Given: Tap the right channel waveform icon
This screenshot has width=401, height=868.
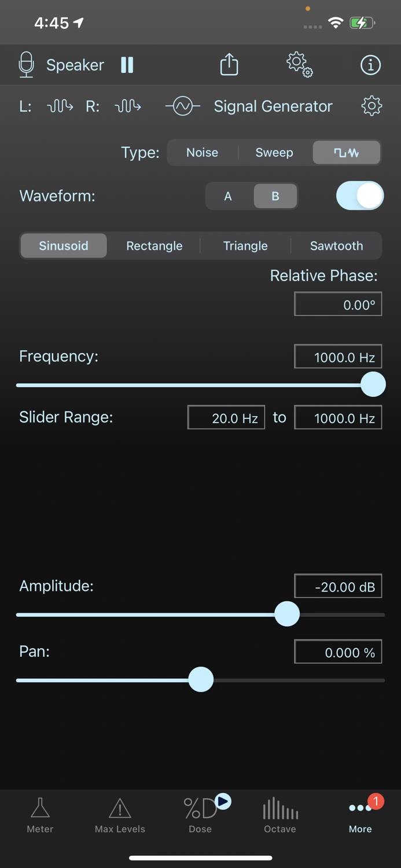Looking at the screenshot, I should point(127,106).
